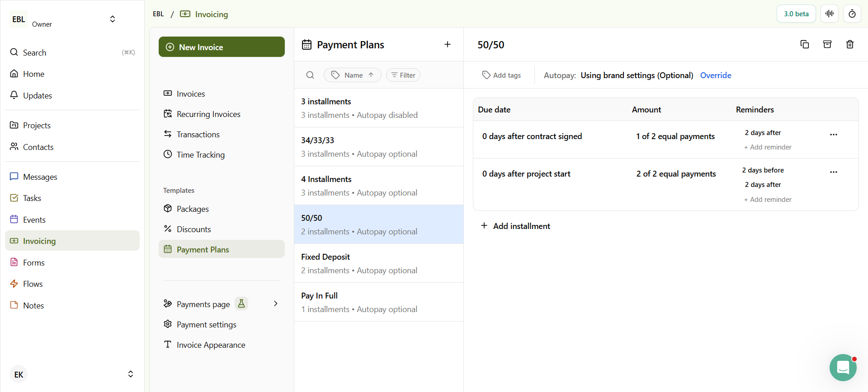Click the Override autopay link
Viewport: 868px width, 392px height.
[x=716, y=75]
